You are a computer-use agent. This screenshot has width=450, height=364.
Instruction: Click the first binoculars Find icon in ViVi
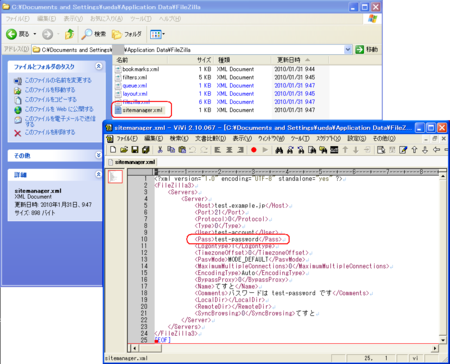279,150
